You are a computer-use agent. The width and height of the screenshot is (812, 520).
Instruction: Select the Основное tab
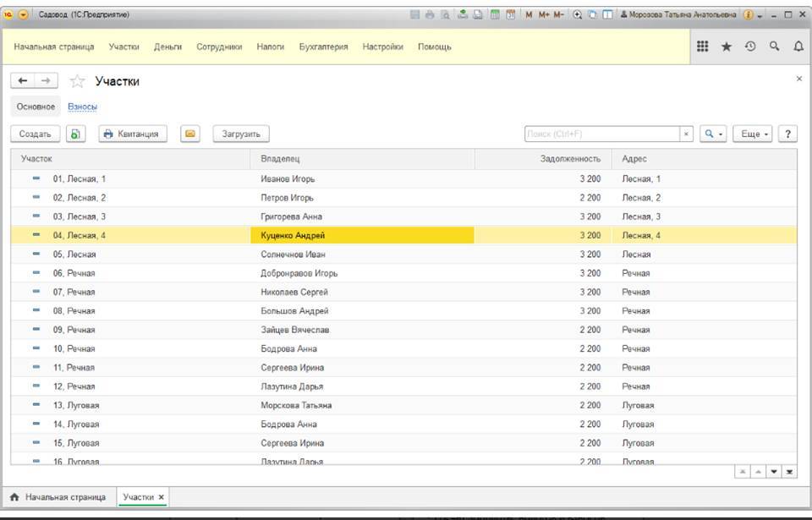36,107
